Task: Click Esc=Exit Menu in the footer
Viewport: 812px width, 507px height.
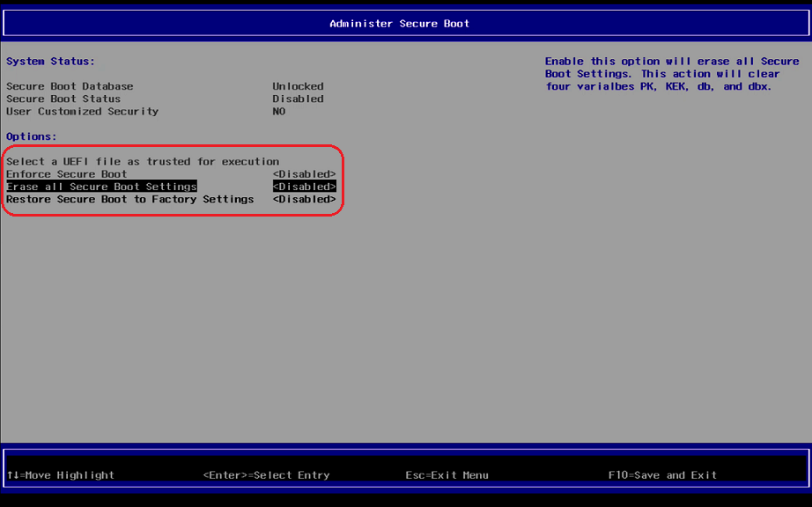Action: tap(447, 475)
